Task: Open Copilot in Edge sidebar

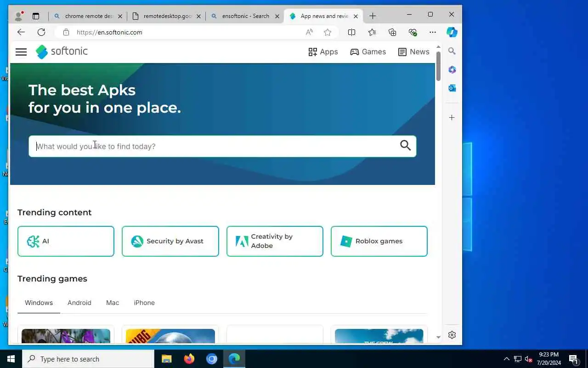Action: click(x=452, y=32)
